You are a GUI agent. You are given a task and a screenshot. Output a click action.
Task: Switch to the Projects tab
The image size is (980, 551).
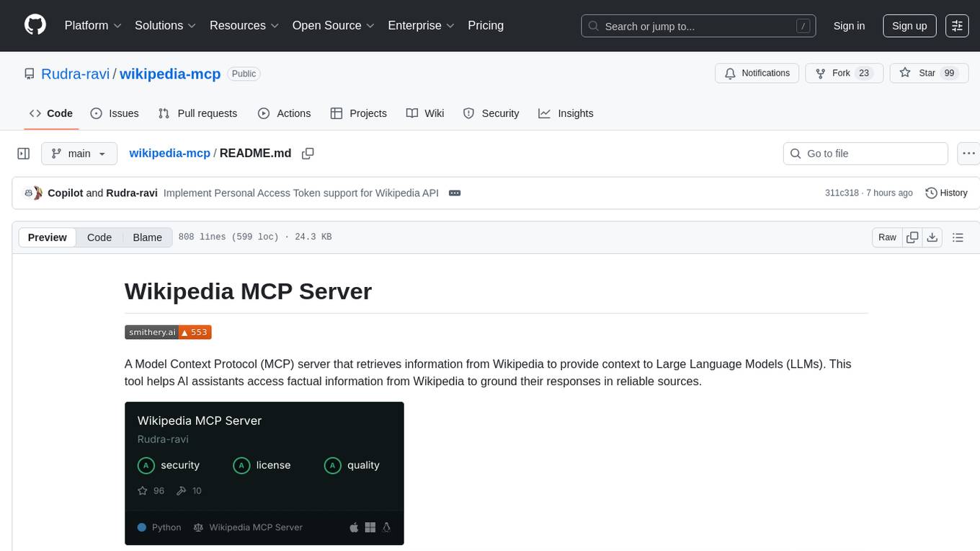click(359, 113)
